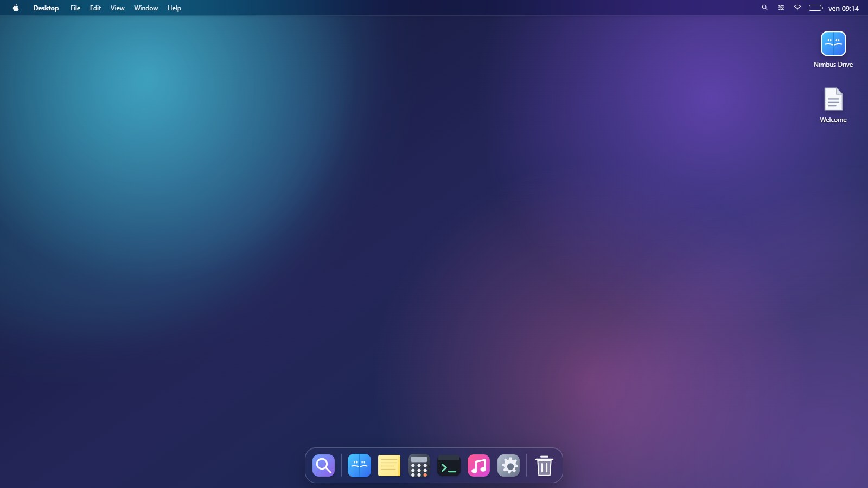Open the Help menu
868x488 pixels.
pyautogui.click(x=174, y=8)
